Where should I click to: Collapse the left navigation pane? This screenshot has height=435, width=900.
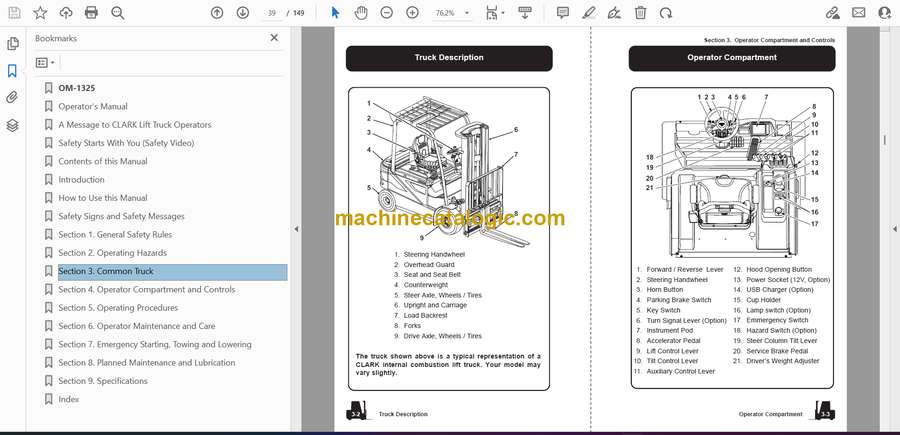296,229
